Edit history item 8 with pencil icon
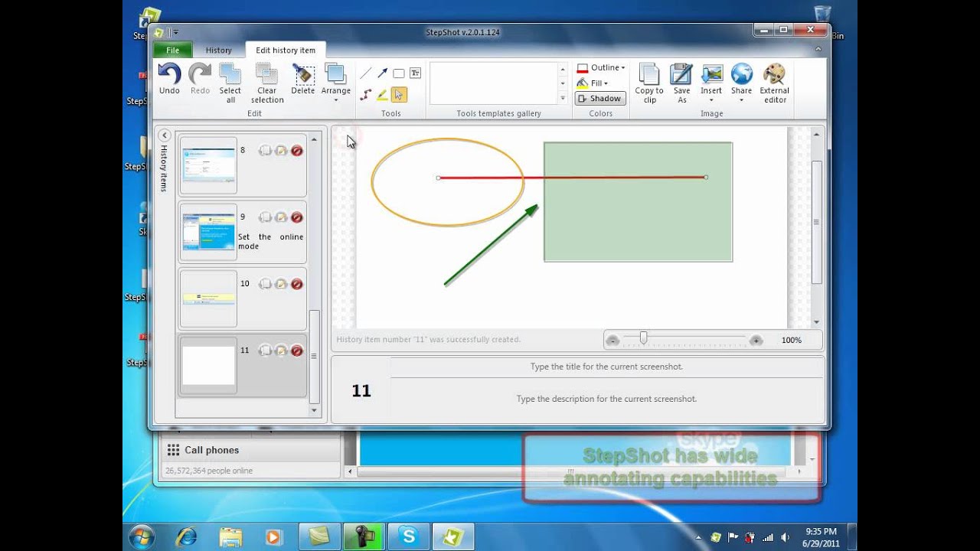 tap(281, 151)
